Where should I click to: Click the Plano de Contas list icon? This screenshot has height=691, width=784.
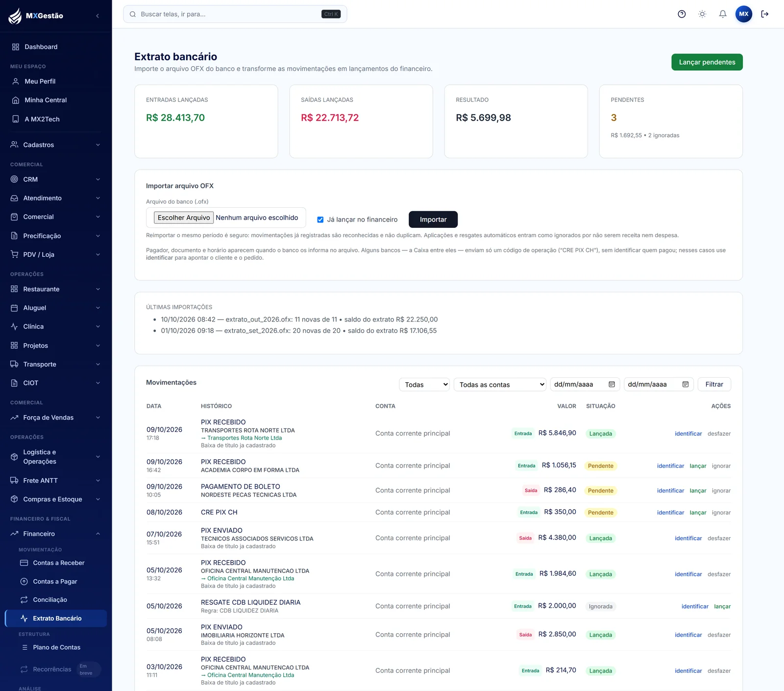(x=24, y=647)
